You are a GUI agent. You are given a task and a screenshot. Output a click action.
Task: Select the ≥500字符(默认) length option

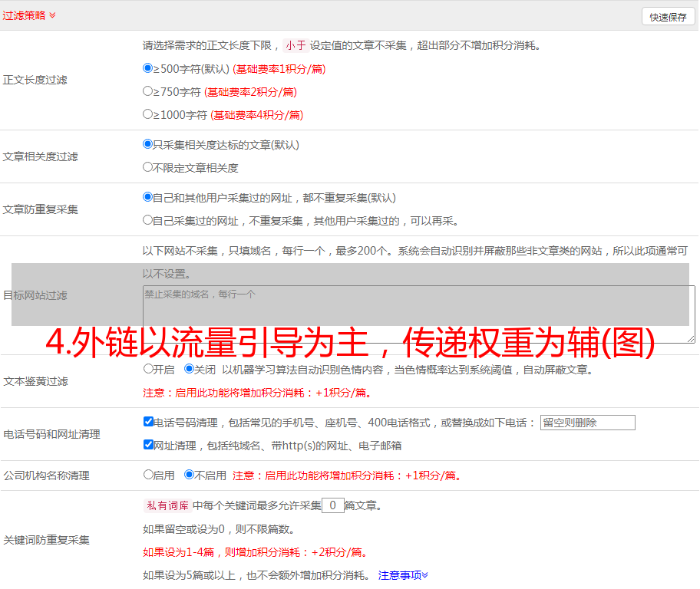[x=147, y=68]
